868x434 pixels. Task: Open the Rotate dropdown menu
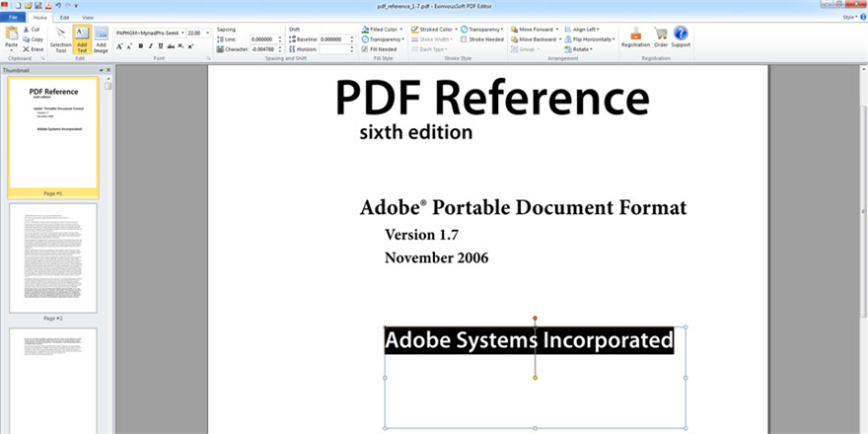pyautogui.click(x=579, y=48)
